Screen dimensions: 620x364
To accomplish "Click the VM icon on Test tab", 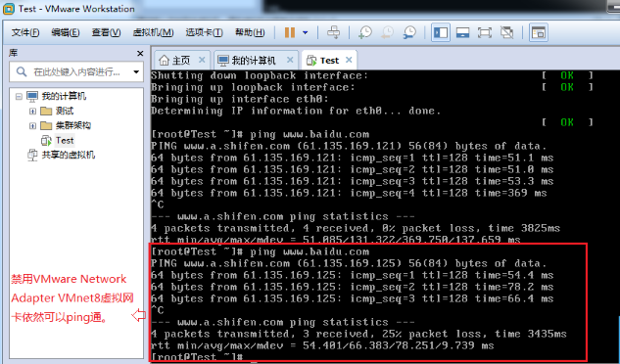I will coord(311,61).
